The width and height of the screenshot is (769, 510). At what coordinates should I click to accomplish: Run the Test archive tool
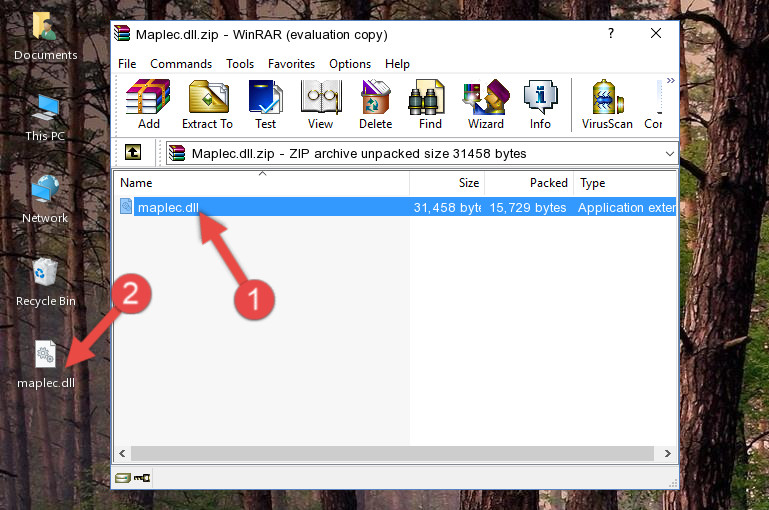coord(265,104)
